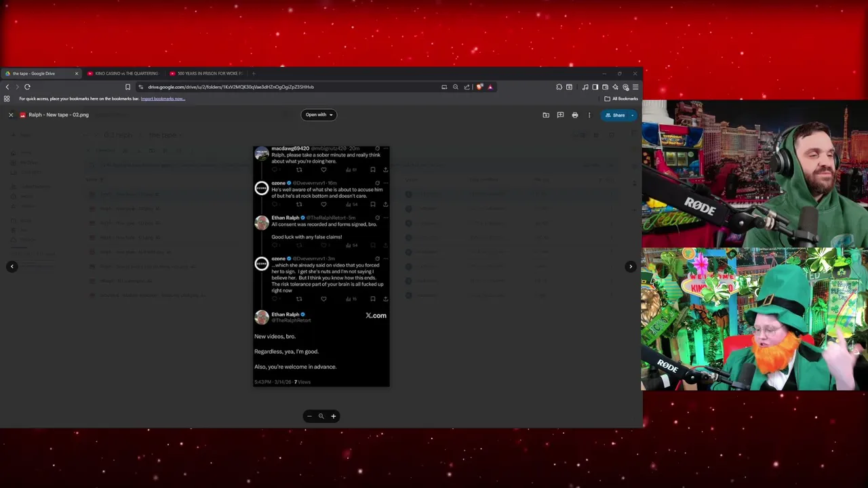This screenshot has height=488, width=868.
Task: Click file name Ralph - New tape - 02.png
Action: coord(58,115)
